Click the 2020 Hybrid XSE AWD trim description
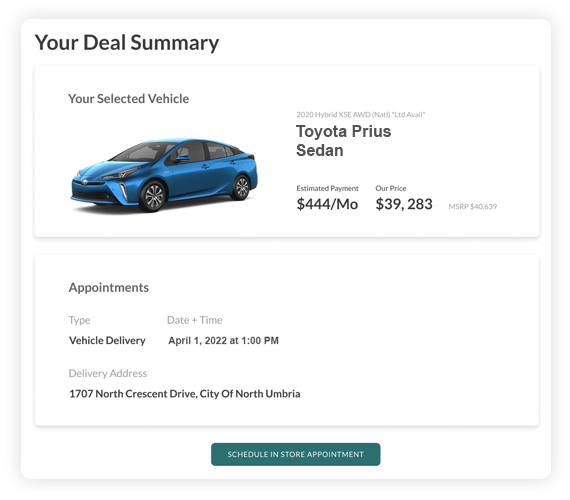The height and width of the screenshot is (500, 570). [361, 115]
